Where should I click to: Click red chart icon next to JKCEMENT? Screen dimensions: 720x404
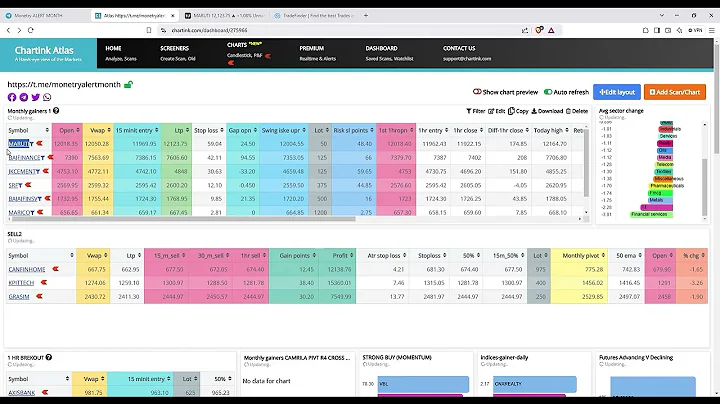(45, 171)
